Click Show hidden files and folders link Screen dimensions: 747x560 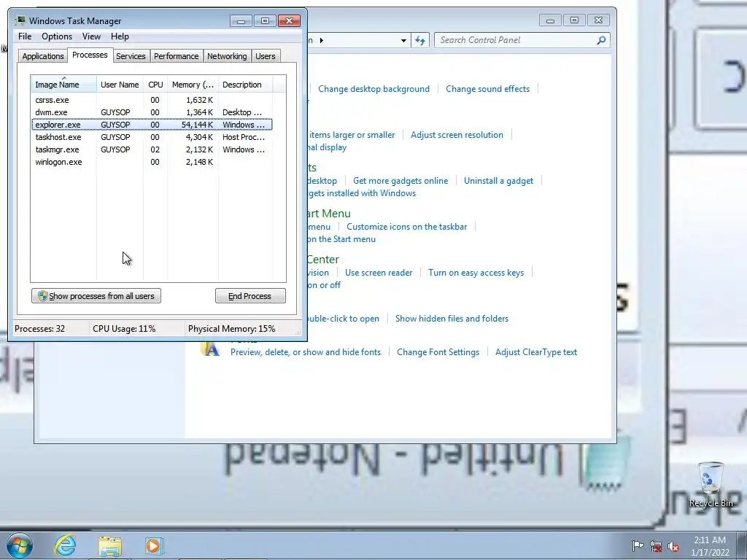click(x=452, y=319)
